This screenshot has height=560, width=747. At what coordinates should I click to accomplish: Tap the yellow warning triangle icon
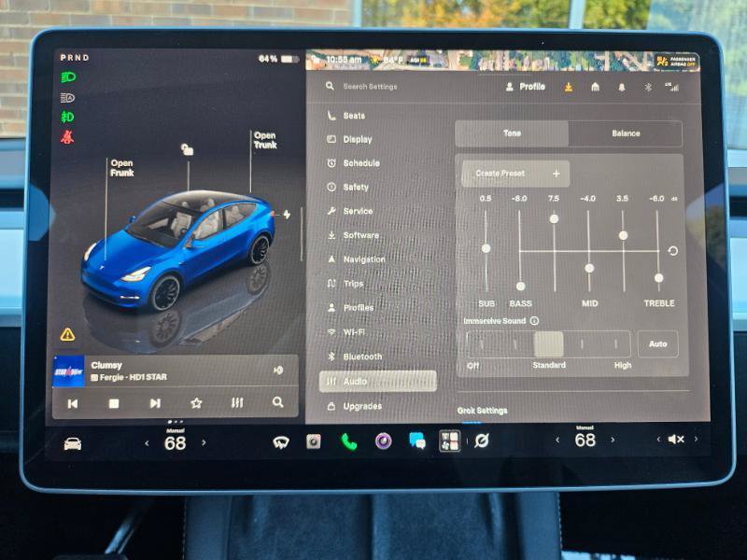(67, 334)
